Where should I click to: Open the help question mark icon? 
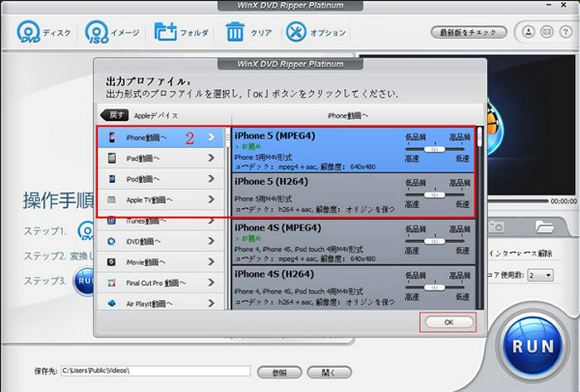click(x=565, y=31)
